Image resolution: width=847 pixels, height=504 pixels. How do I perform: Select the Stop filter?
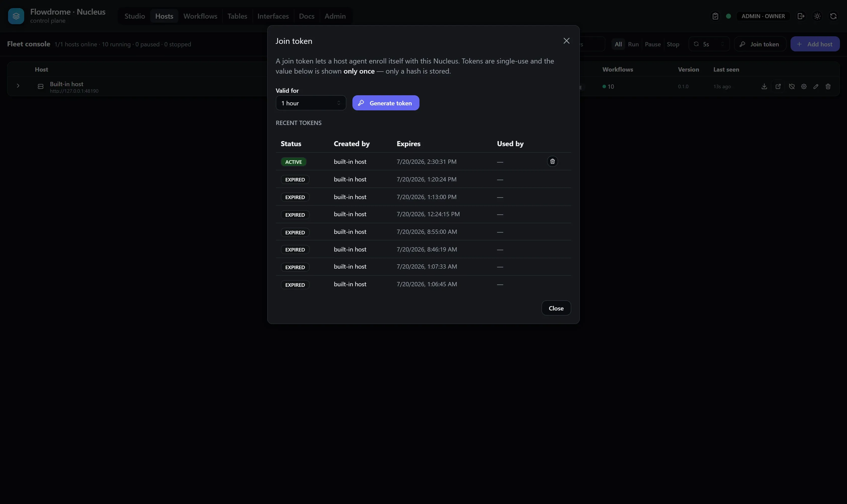[x=673, y=44]
